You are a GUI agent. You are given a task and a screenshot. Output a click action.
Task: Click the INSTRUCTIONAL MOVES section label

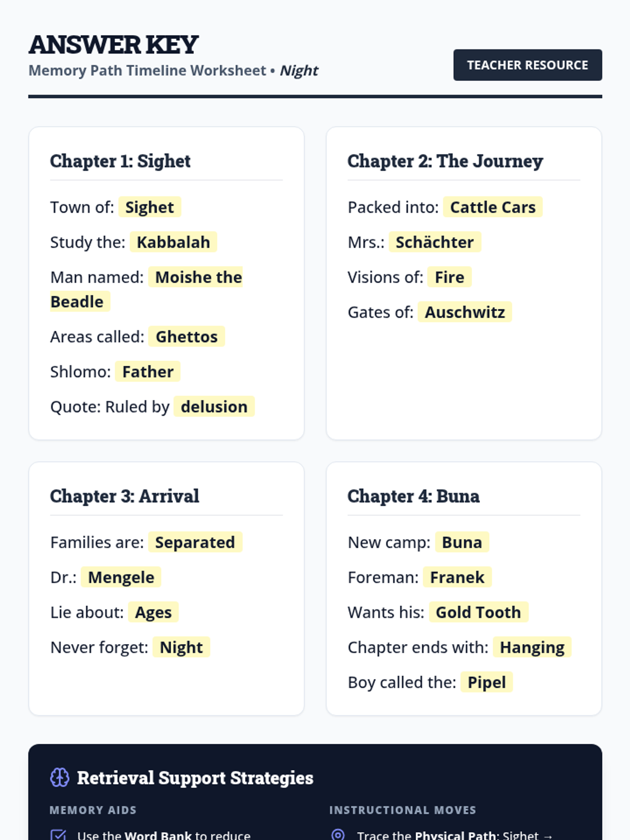click(x=403, y=810)
